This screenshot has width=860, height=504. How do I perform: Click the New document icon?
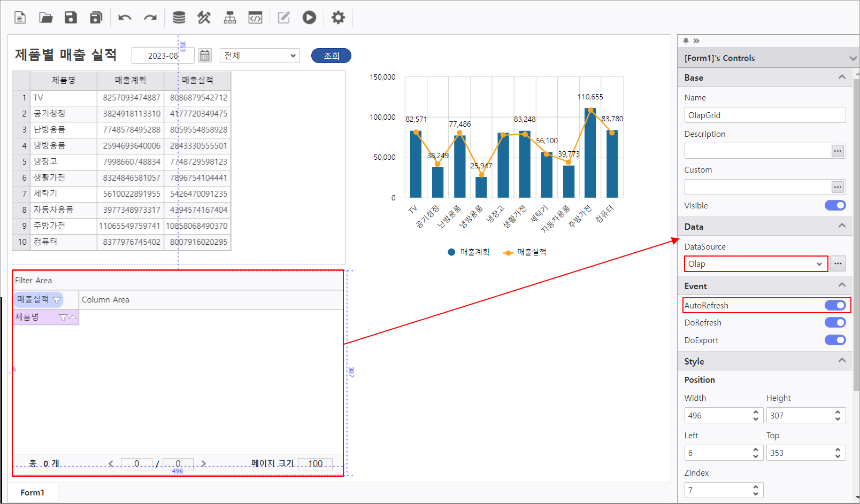point(20,18)
